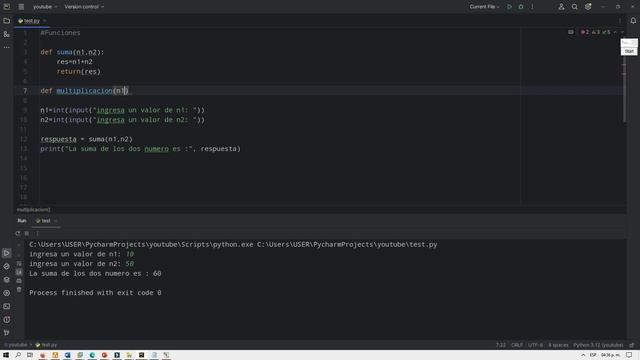Open Problems tool window sidebar icon

pos(7,320)
